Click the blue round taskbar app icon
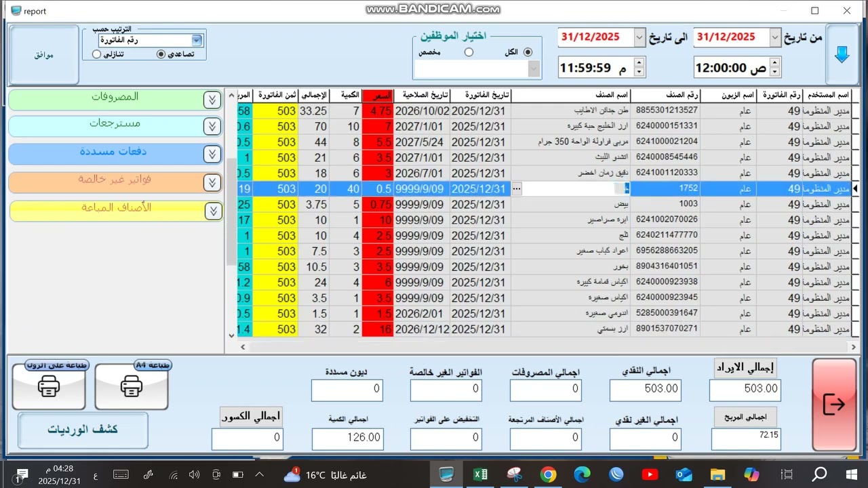Screen dimensions: 868x488 click(x=616, y=474)
